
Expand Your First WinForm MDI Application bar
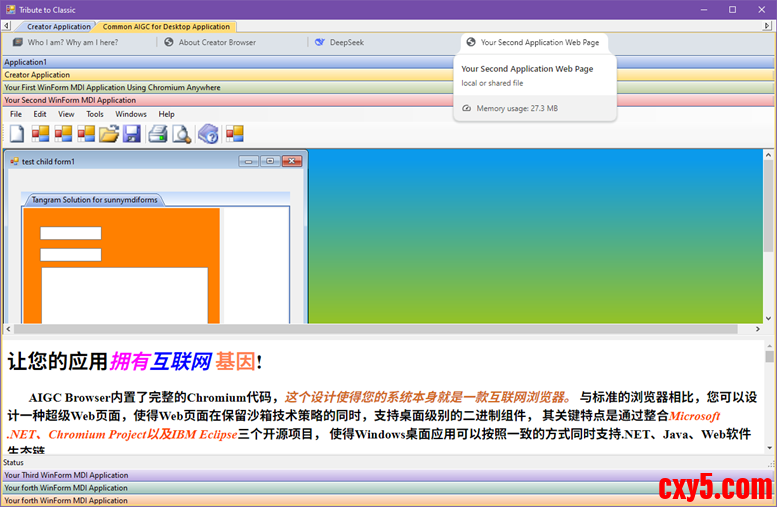tap(112, 88)
